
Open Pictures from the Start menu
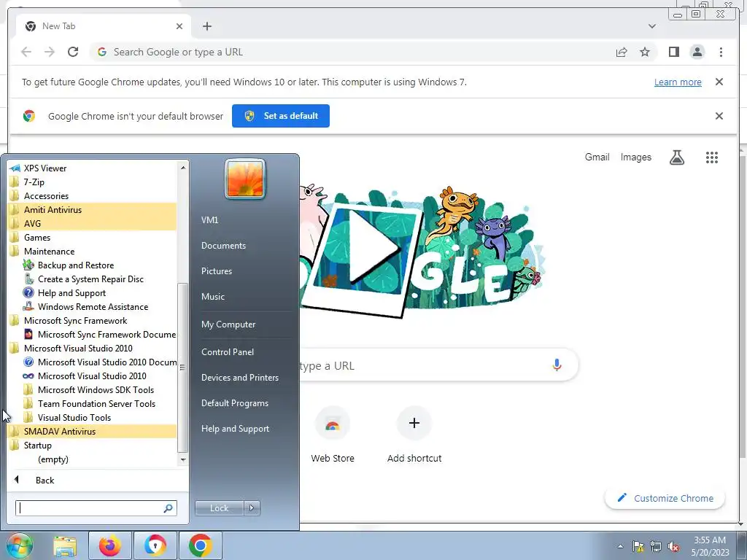(x=217, y=271)
